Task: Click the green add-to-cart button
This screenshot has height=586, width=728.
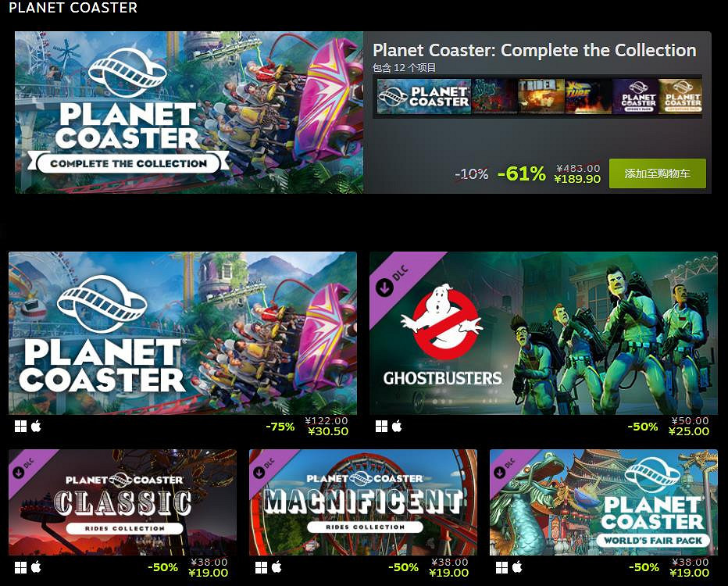Action: 658,173
